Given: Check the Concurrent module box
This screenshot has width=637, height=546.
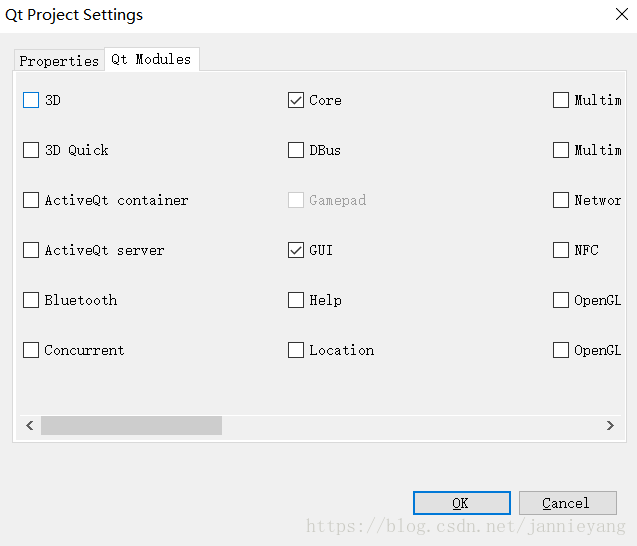Looking at the screenshot, I should (x=31, y=350).
